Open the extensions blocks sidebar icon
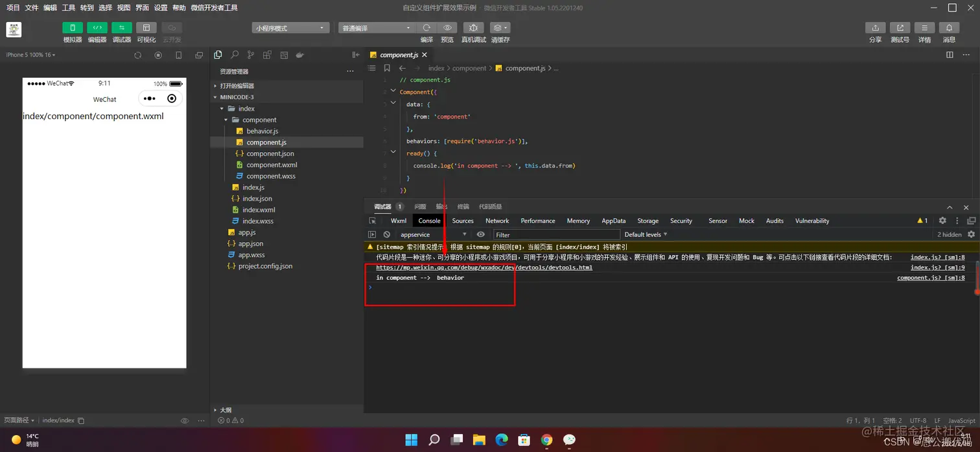 [x=266, y=55]
